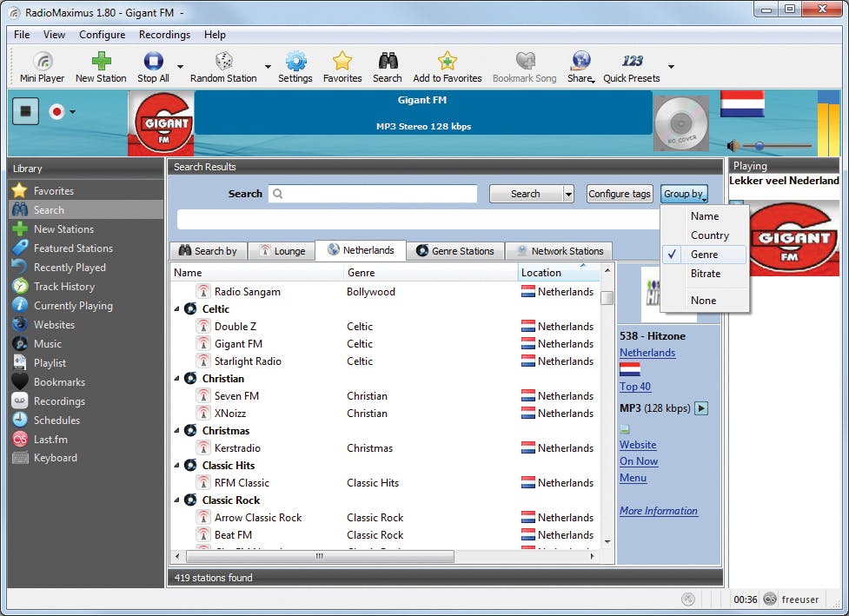Open Recordings in the Library sidebar

(x=86, y=401)
